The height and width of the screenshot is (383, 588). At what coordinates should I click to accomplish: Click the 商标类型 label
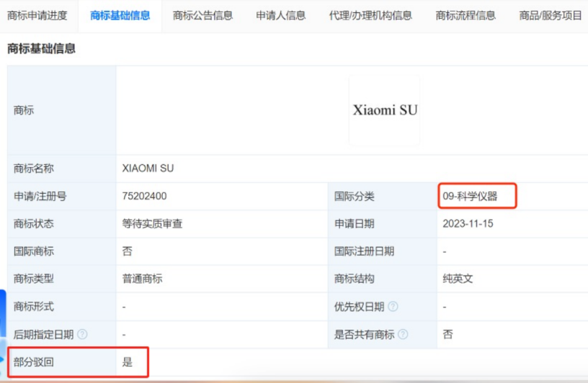34,279
